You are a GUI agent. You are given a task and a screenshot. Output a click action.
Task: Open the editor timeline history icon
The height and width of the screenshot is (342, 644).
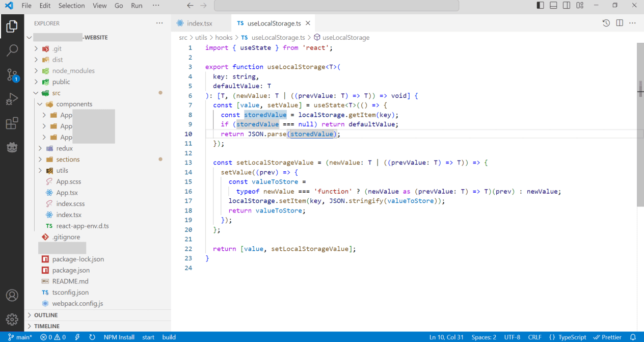(x=606, y=23)
